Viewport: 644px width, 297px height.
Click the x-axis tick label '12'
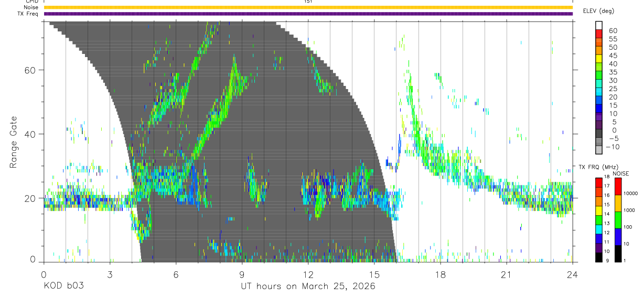tap(308, 274)
